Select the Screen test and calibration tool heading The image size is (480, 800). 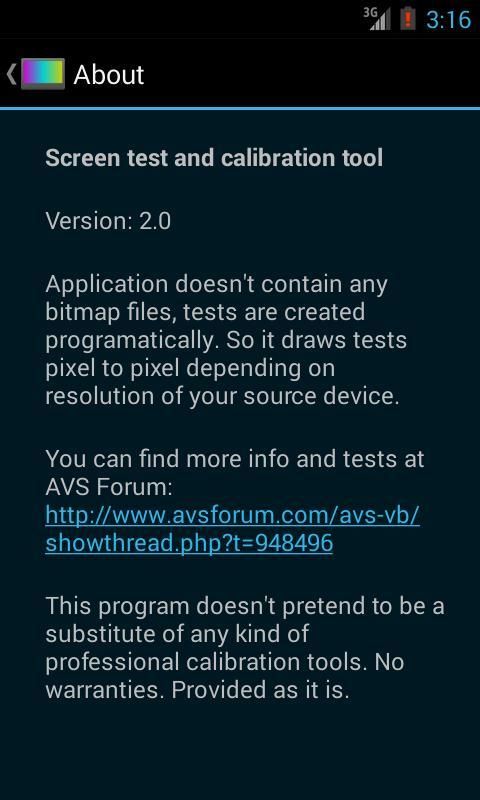[x=214, y=158]
